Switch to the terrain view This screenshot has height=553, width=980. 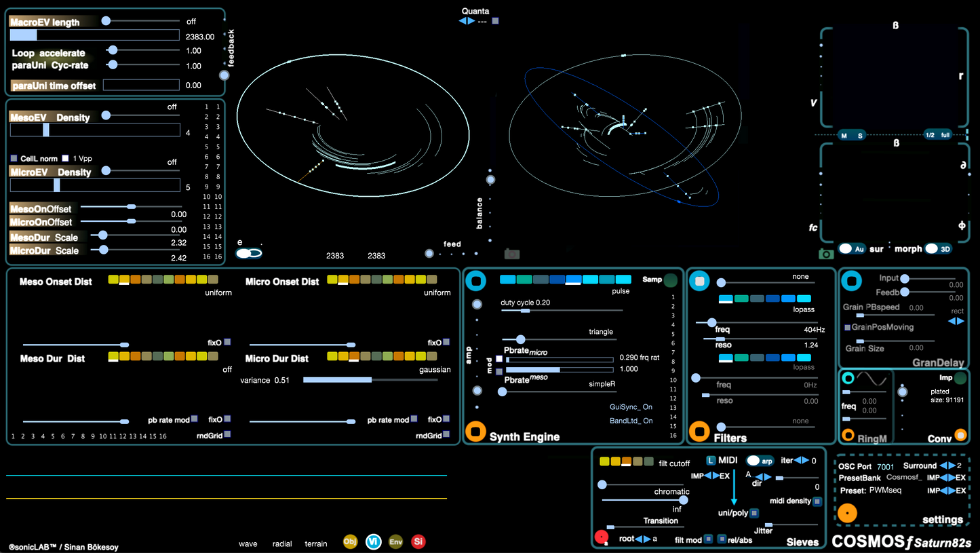point(315,544)
